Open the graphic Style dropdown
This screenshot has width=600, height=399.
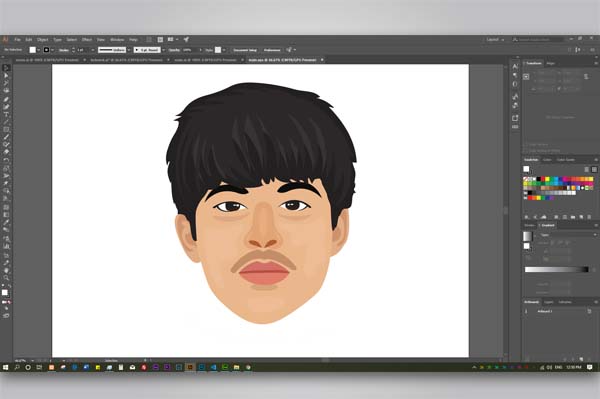(x=224, y=50)
